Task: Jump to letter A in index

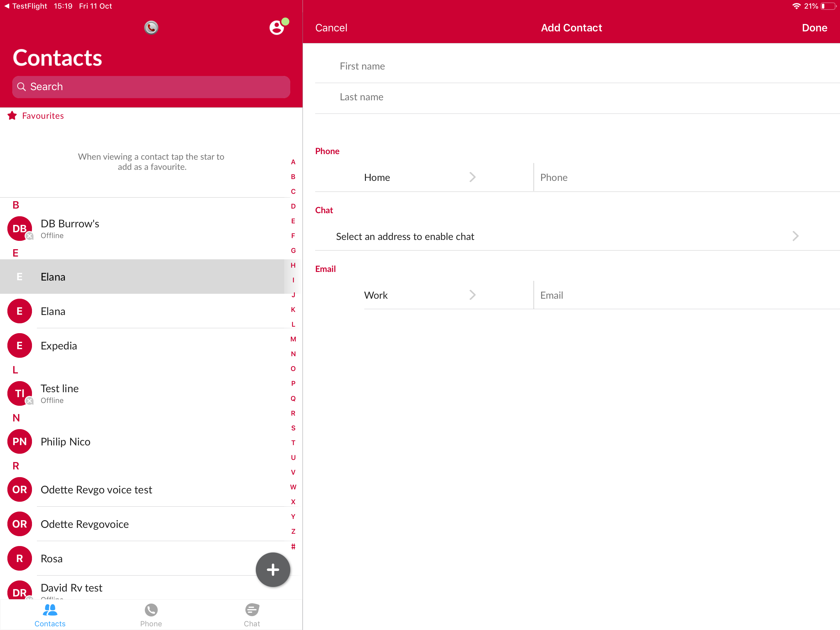Action: click(293, 162)
